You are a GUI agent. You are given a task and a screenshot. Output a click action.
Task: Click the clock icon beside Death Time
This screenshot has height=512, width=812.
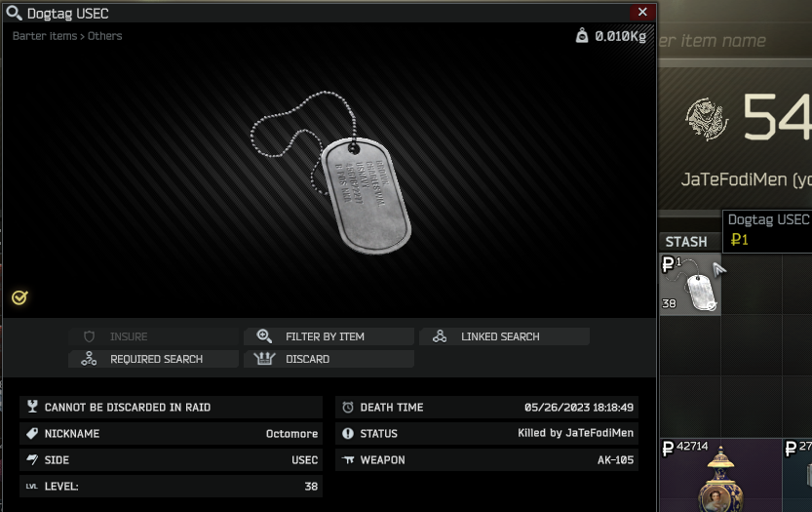(348, 408)
